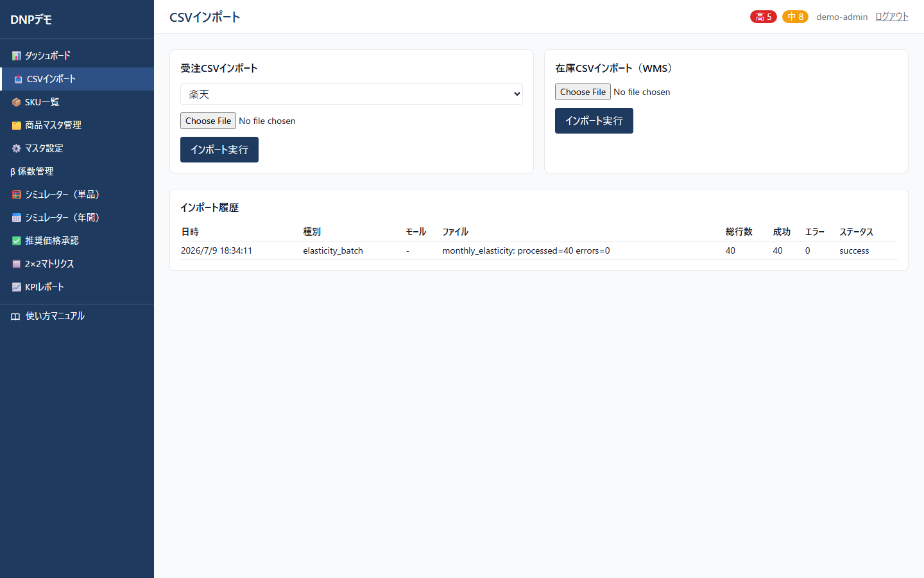Click the 種別 column header
Screen dimensions: 924x578
(x=312, y=232)
